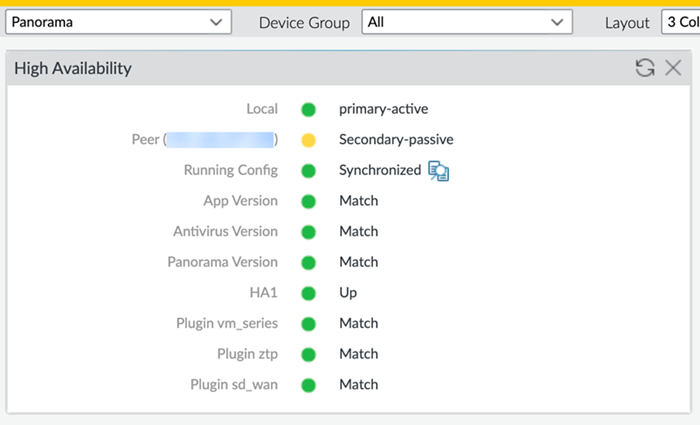Click the green Running Config status dot
This screenshot has height=425, width=700.
tap(308, 171)
